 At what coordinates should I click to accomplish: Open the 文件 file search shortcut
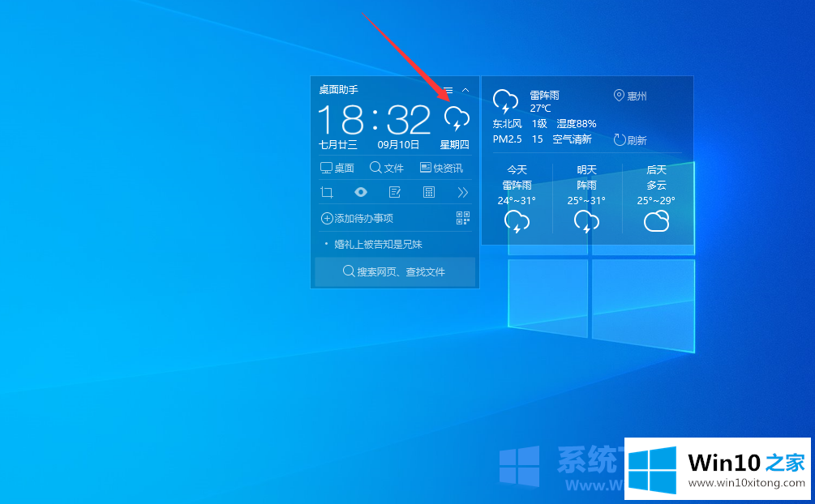[387, 168]
